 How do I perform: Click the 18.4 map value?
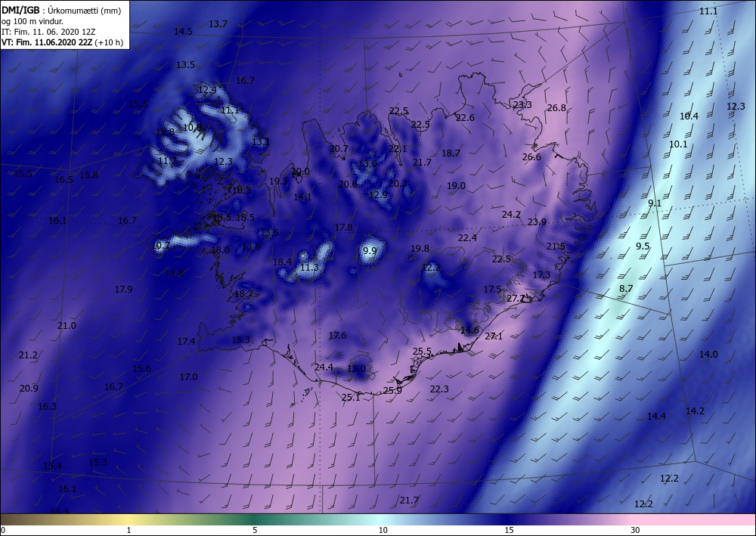(x=282, y=262)
